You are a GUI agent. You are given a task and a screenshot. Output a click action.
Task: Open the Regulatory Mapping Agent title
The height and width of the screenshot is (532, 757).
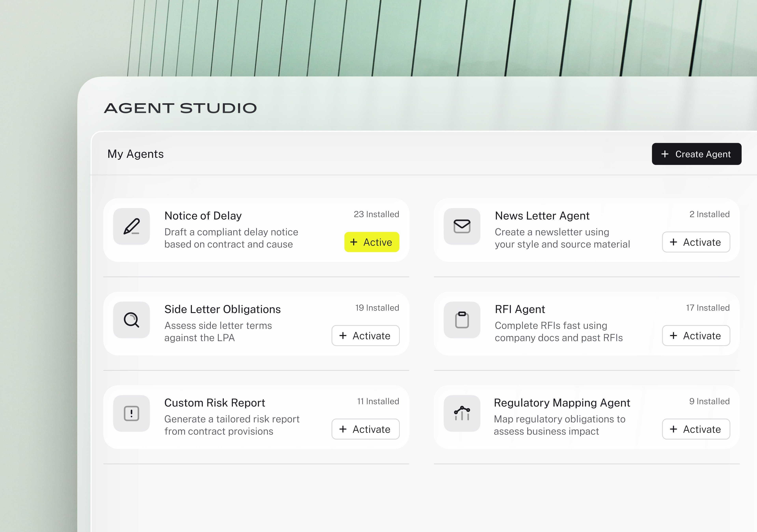pyautogui.click(x=562, y=403)
